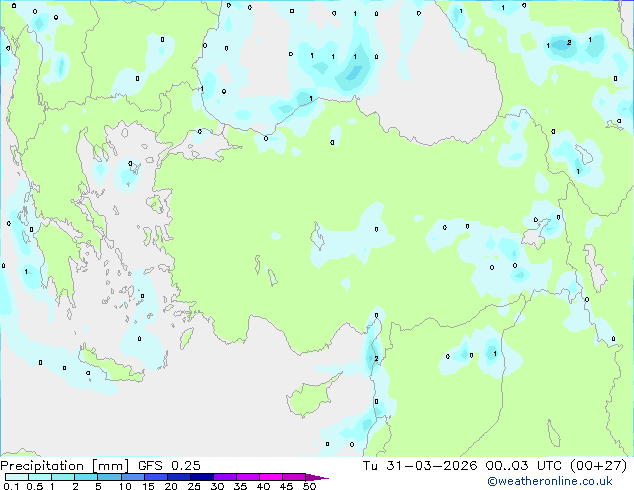
Task: Click the 15–20 mm legend swatch
Action: (155, 477)
